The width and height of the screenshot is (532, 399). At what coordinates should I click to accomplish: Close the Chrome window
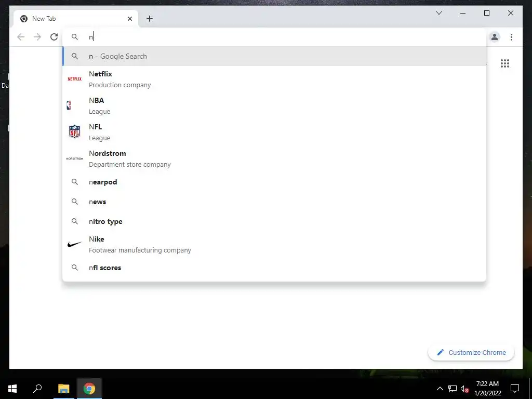[x=510, y=13]
